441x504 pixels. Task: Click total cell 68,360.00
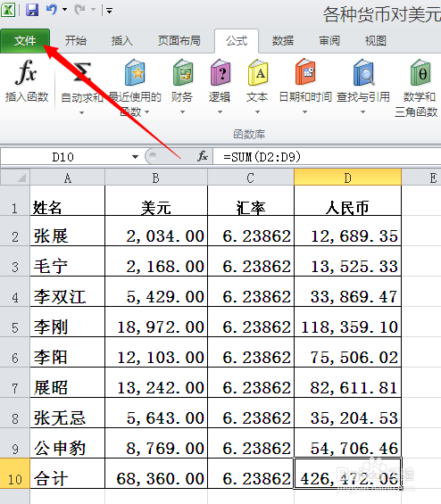[x=156, y=474]
